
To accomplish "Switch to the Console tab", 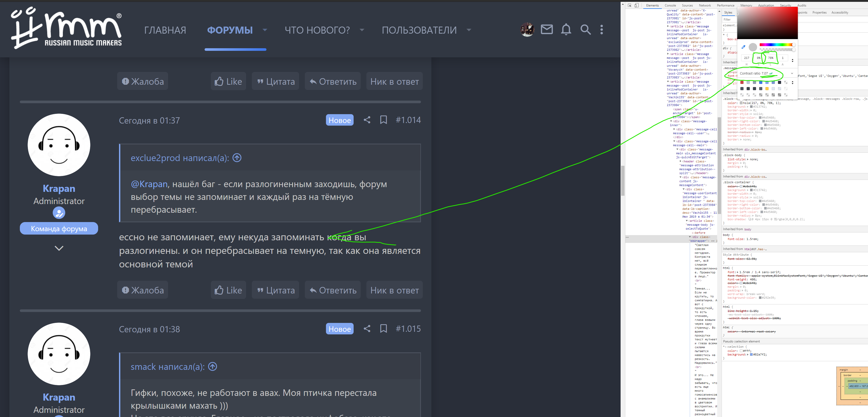I will [670, 5].
